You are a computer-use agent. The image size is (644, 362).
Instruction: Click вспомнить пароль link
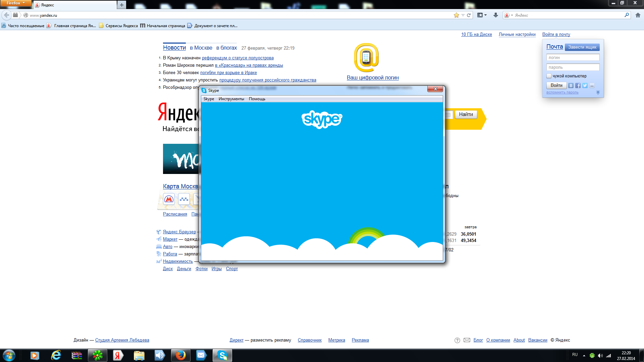562,93
